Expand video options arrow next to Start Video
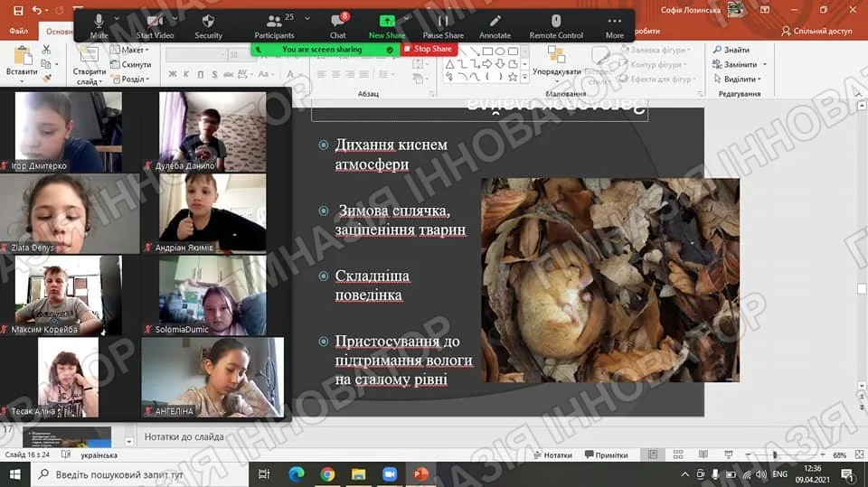This screenshot has height=487, width=868. click(x=175, y=19)
